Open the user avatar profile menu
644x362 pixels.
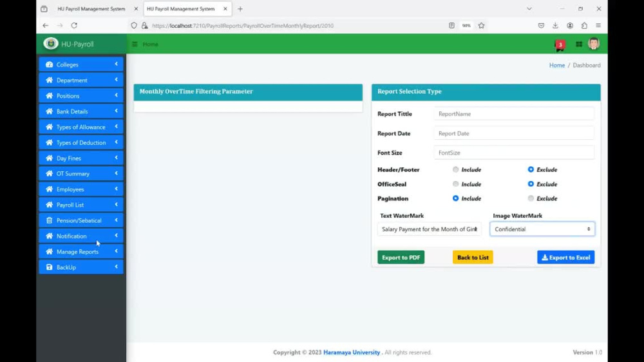pyautogui.click(x=594, y=44)
